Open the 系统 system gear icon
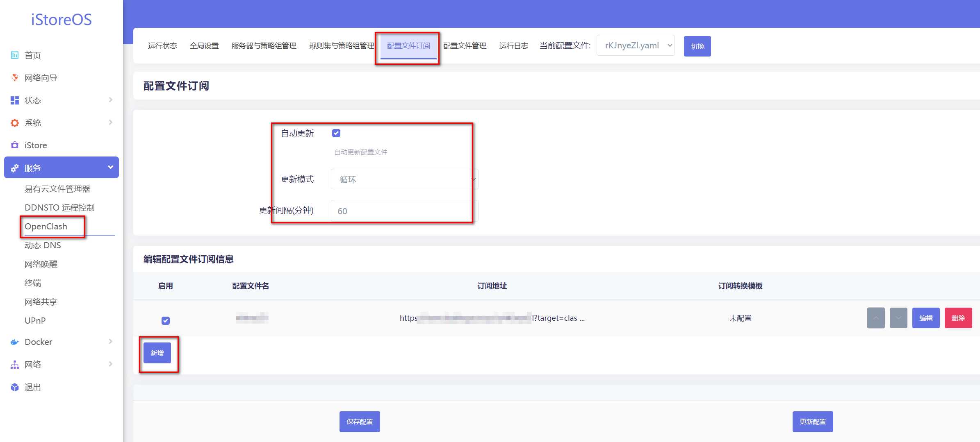The width and height of the screenshot is (980, 442). coord(14,122)
